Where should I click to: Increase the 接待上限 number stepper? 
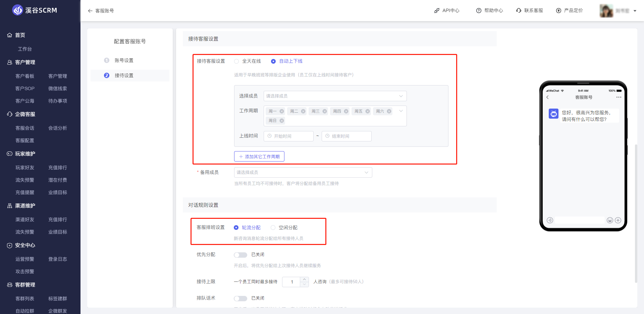pos(304,279)
